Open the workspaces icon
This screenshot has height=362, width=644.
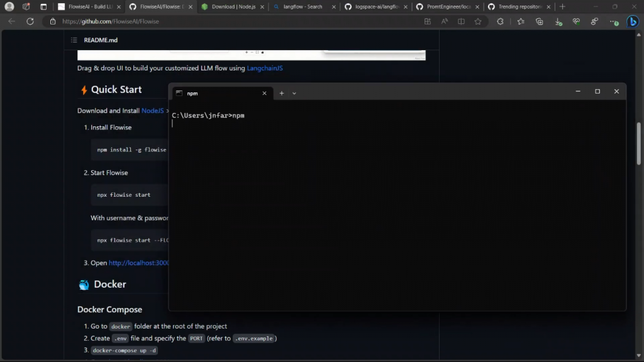click(26, 6)
